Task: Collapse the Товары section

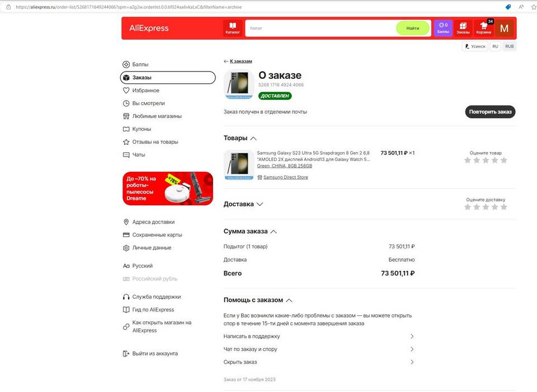Action: point(253,138)
